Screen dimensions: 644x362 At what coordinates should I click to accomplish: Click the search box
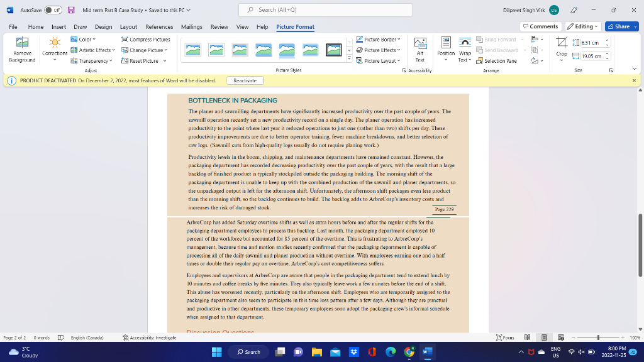(x=325, y=10)
